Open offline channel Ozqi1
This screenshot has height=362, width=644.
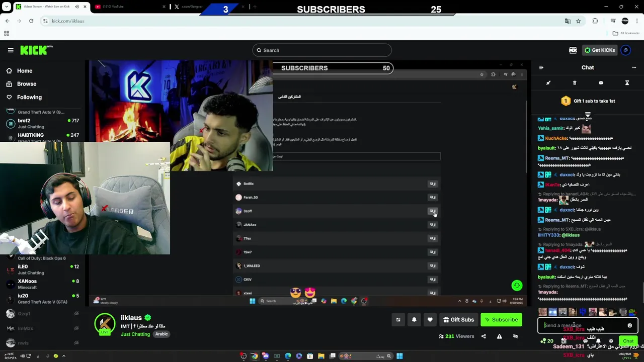coord(43,314)
